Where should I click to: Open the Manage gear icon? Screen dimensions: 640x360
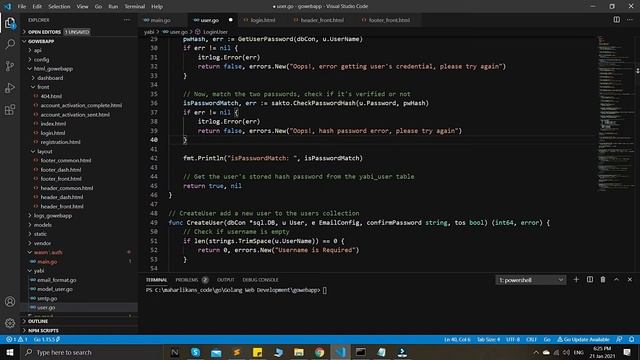click(x=10, y=323)
